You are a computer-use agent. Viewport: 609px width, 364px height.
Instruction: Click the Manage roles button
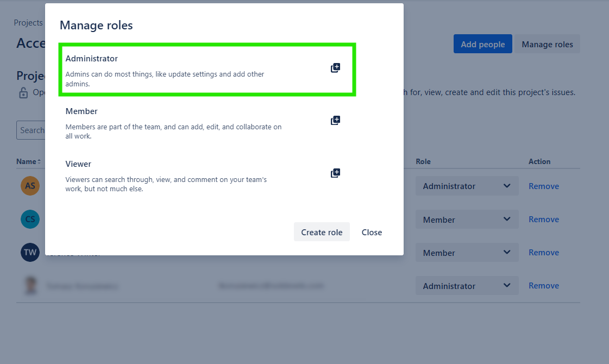coord(547,44)
